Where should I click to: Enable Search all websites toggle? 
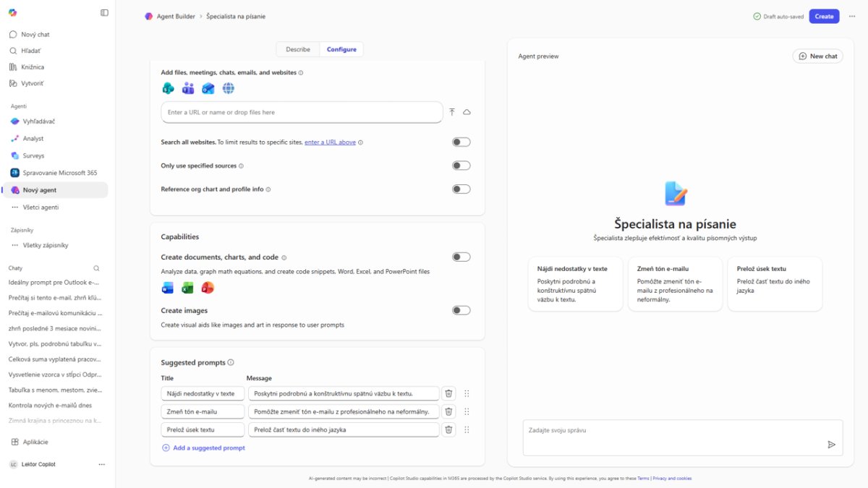tap(461, 142)
